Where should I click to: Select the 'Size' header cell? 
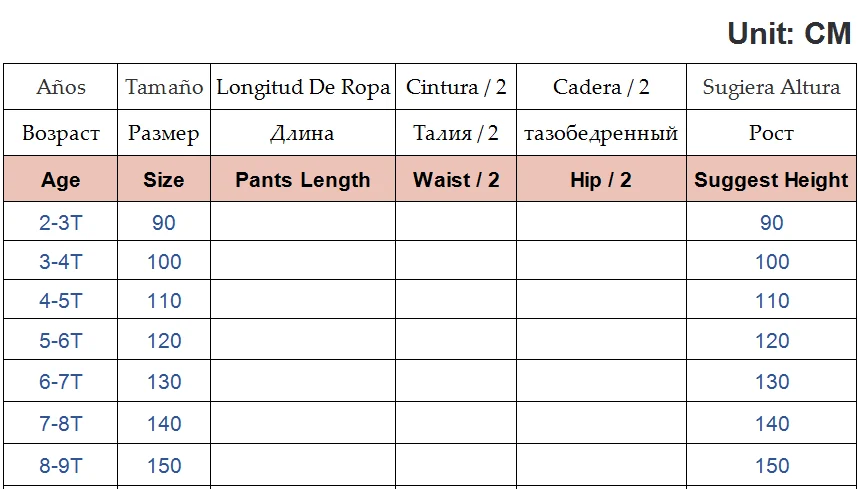click(x=164, y=180)
